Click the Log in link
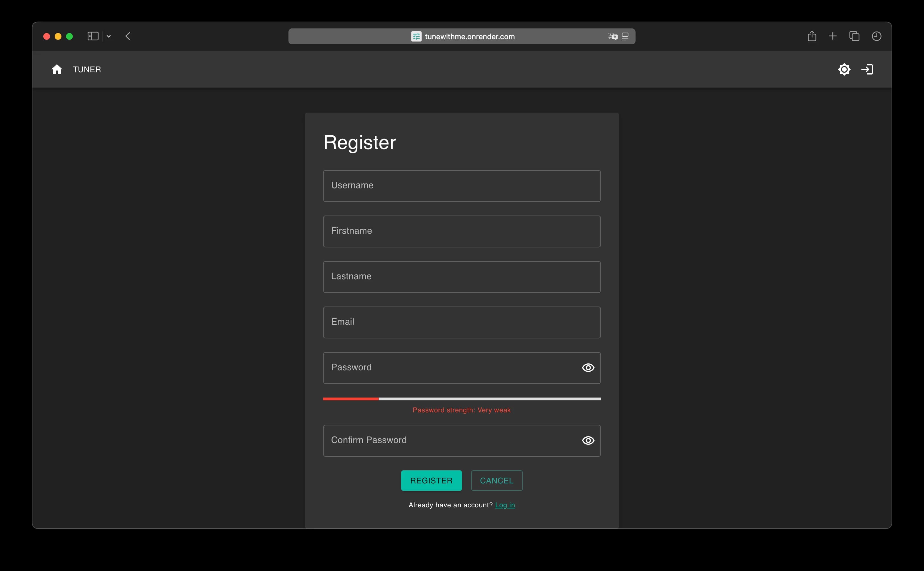 pos(505,505)
